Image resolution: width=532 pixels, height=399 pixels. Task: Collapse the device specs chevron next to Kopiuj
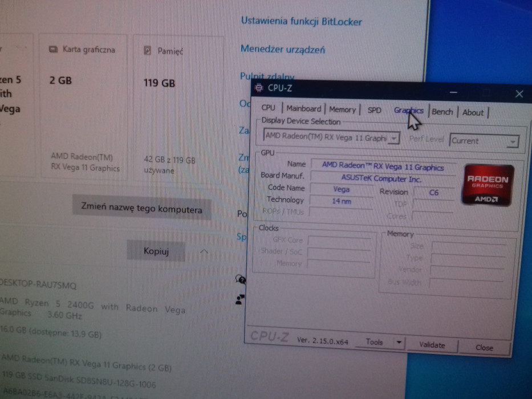pos(204,251)
